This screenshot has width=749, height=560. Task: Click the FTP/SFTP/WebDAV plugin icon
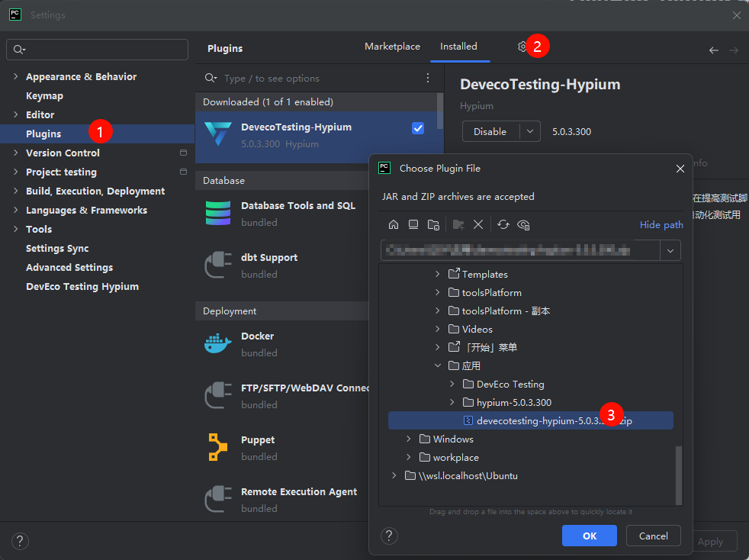click(218, 395)
